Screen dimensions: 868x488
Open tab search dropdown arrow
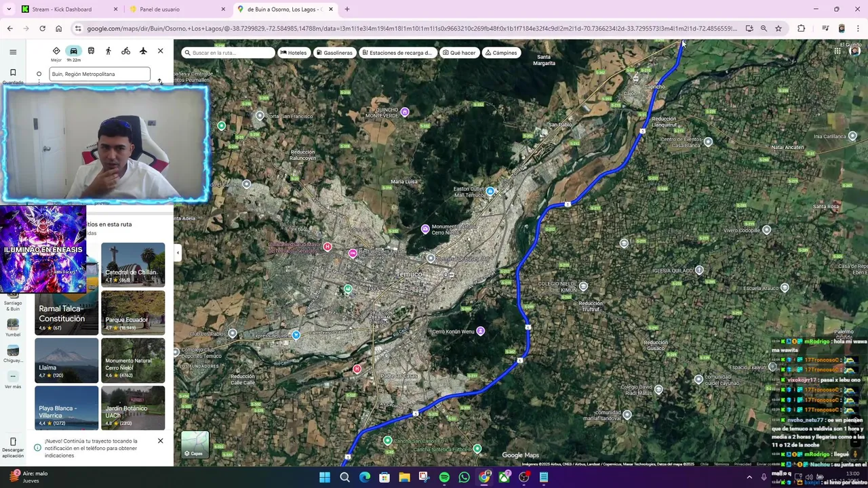[x=10, y=9]
